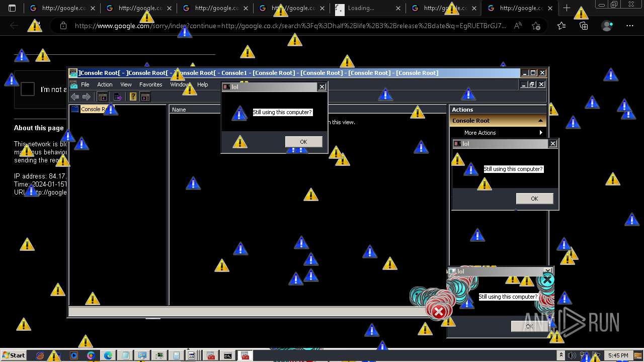Open View menu in console

126,84
